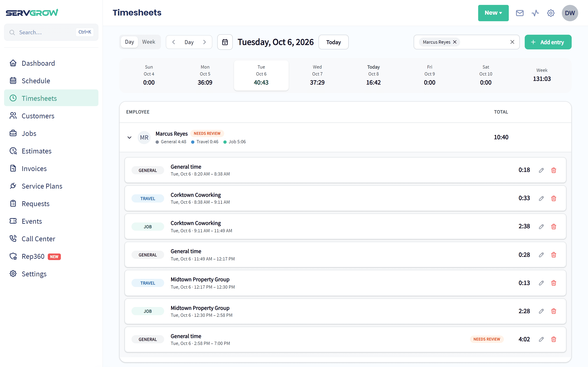Select Sat Oct 10 day cell

486,75
